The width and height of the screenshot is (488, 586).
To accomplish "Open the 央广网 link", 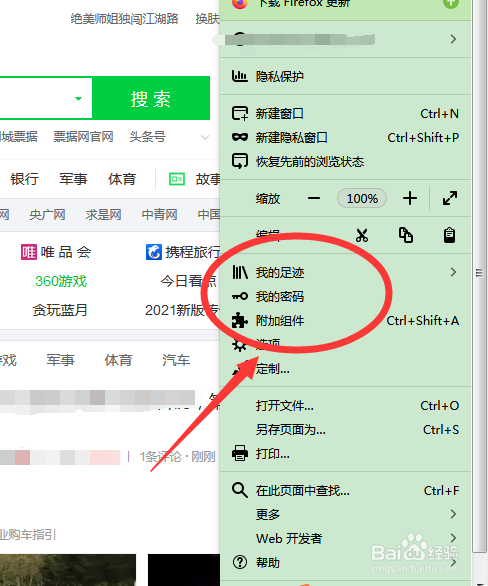I will pos(47,215).
